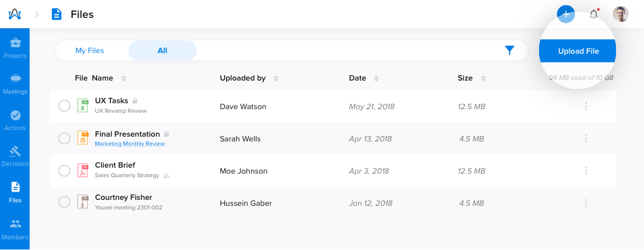Click the blue plus add button
Screen dimensions: 644x250
tap(566, 14)
